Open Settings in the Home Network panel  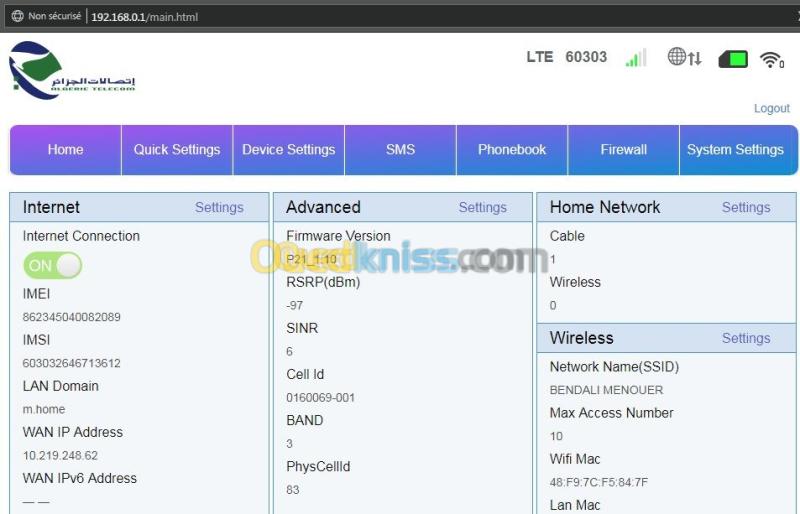tap(746, 207)
